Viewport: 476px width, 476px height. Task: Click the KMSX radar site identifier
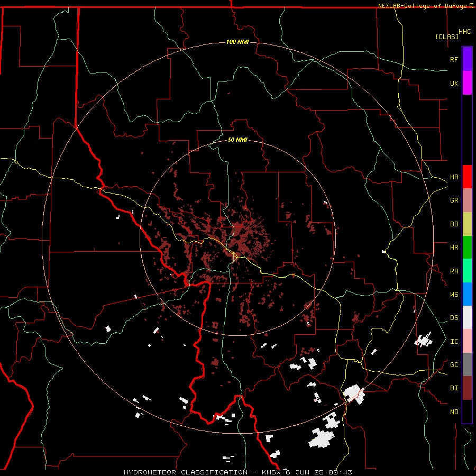(x=272, y=472)
